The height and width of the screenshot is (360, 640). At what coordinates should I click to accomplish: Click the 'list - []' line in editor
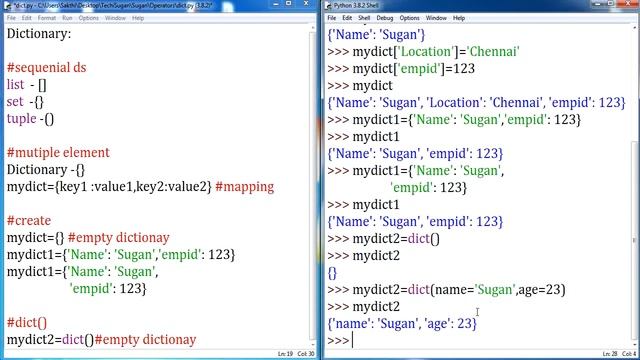click(x=27, y=85)
